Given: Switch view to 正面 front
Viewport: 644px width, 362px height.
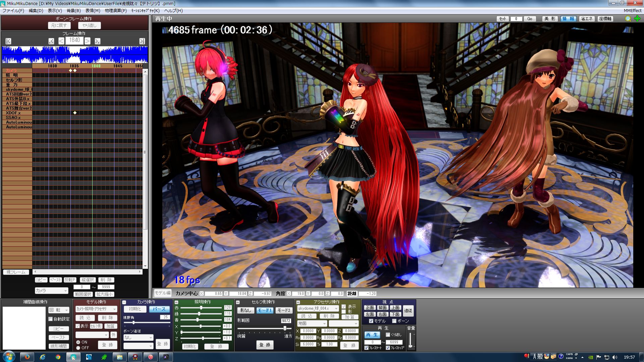Looking at the screenshot, I should (x=370, y=308).
